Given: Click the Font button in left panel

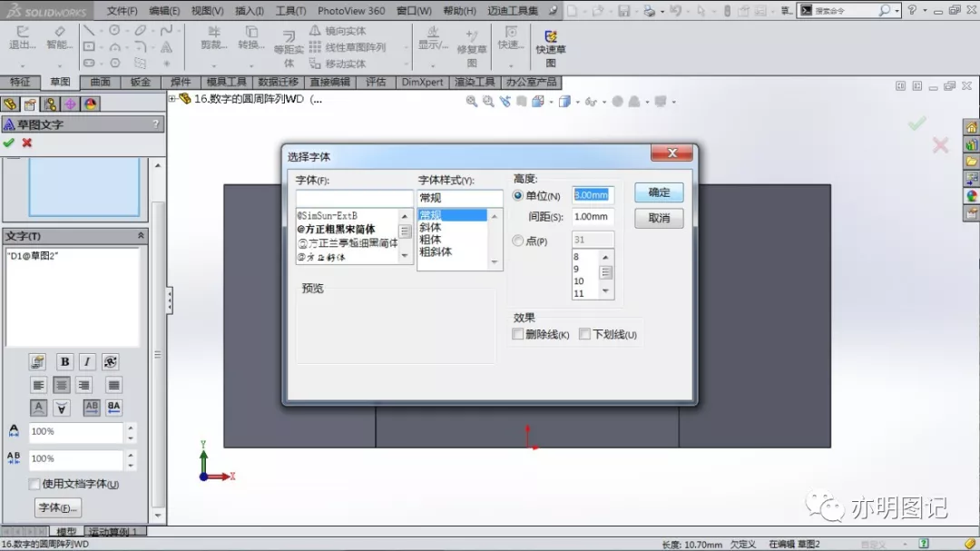Looking at the screenshot, I should click(x=57, y=507).
